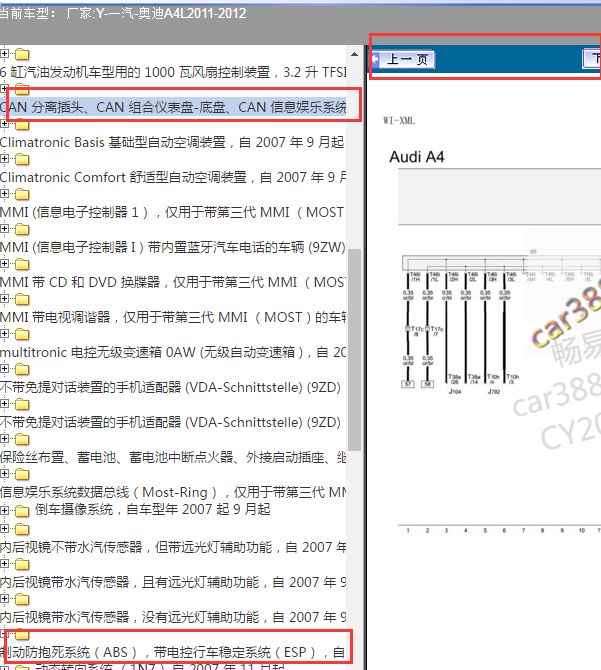The height and width of the screenshot is (670, 601).
Task: Click folder icon of 内后视镜不带水汽传感器 entry
Action: 22,530
